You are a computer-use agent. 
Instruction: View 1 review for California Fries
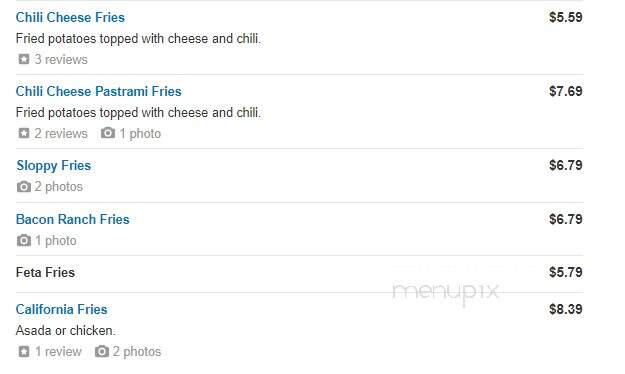[x=58, y=351]
